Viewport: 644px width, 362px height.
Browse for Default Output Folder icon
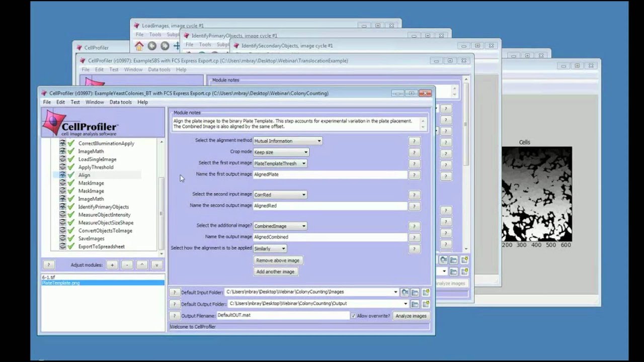click(415, 304)
